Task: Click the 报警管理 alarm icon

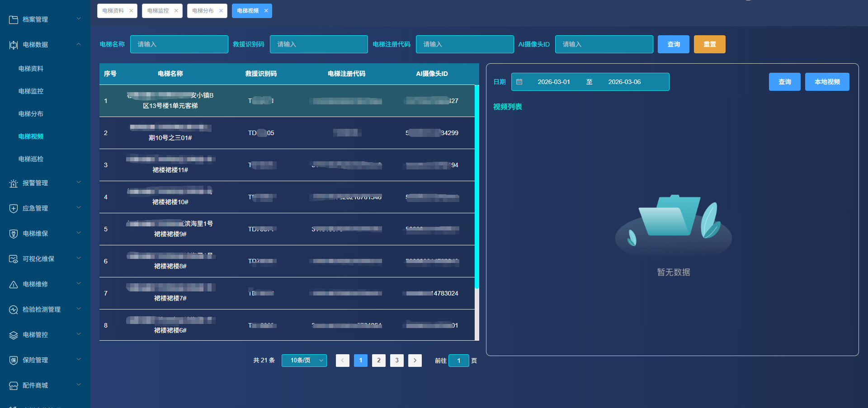Action: 14,183
